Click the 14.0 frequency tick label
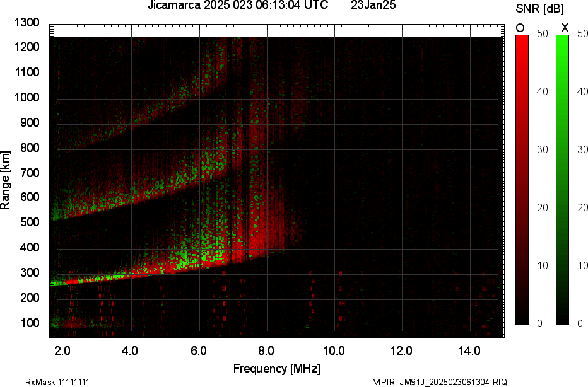Image resolution: width=588 pixels, height=387 pixels. point(469,350)
